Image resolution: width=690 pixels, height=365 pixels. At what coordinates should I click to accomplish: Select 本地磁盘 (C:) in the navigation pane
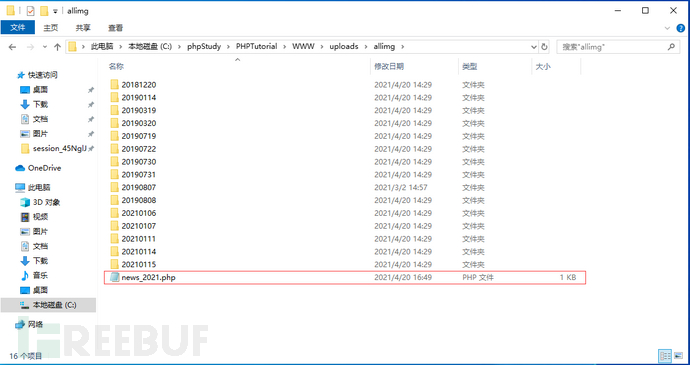point(55,305)
